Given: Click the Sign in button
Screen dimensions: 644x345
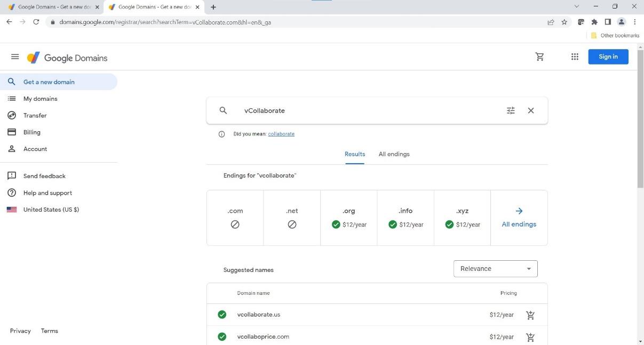Looking at the screenshot, I should point(608,57).
